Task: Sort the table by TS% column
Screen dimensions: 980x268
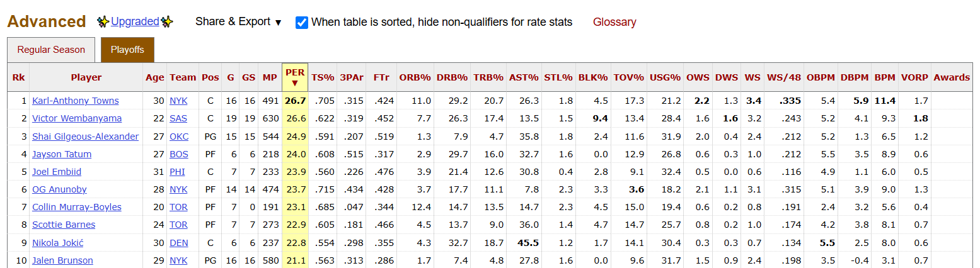Action: [x=323, y=77]
